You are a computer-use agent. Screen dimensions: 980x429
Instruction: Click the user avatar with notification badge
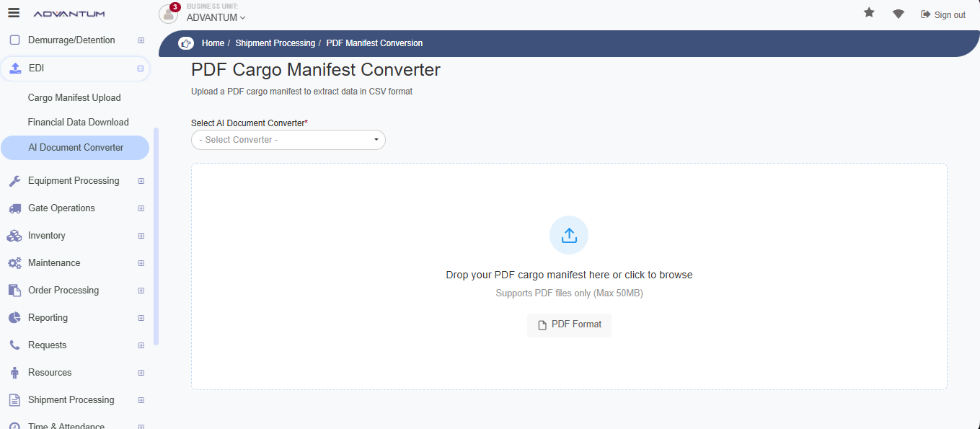169,14
